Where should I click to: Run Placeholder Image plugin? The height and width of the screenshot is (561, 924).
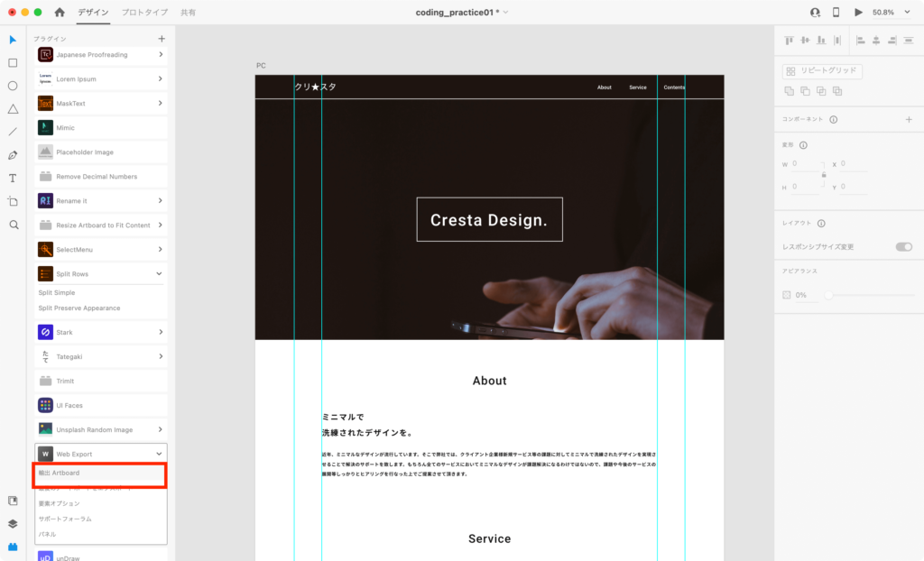point(101,152)
